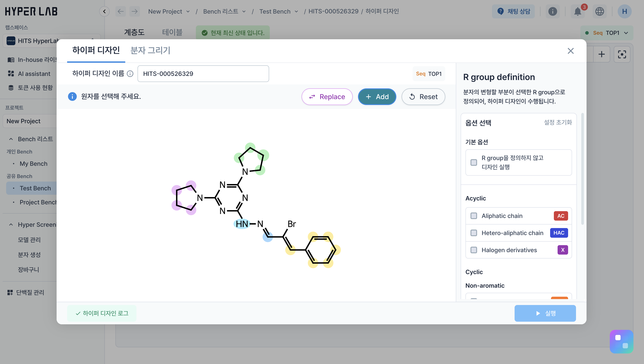Click the notification bell icon
Image resolution: width=644 pixels, height=364 pixels.
(x=577, y=11)
